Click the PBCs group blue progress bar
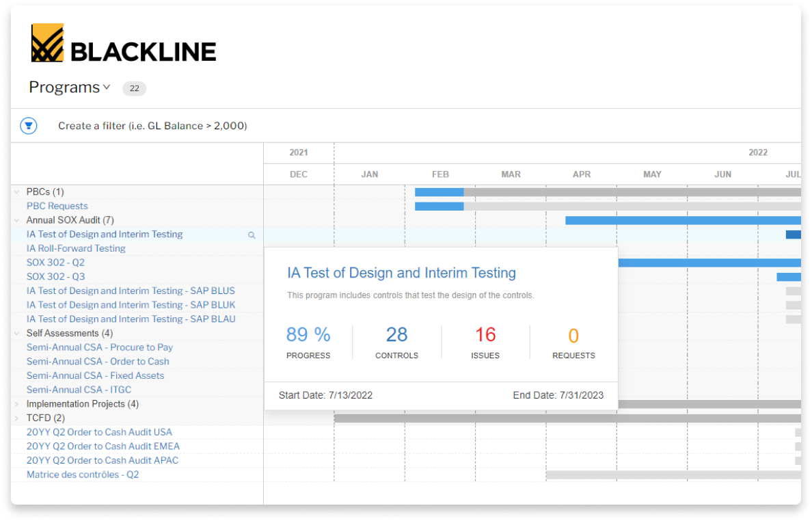Image resolution: width=812 pixels, height=521 pixels. [439, 192]
